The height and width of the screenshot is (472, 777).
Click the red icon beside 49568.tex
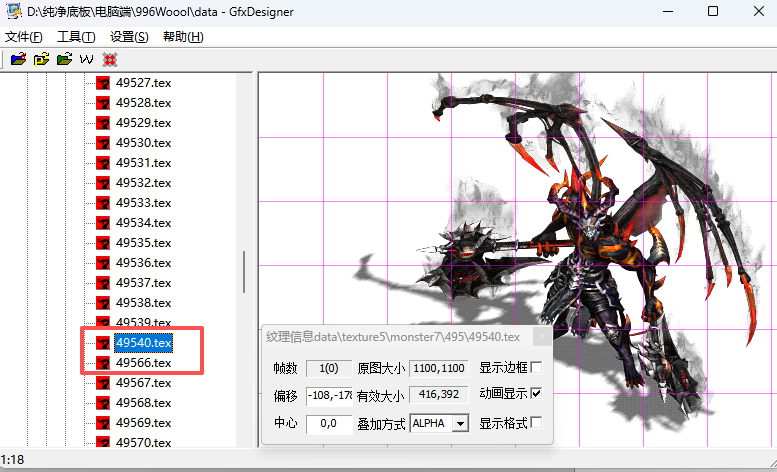[103, 403]
